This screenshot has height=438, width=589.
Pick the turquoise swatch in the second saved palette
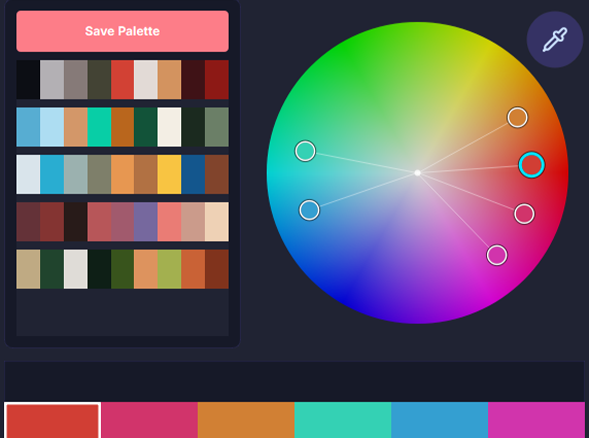click(x=99, y=127)
